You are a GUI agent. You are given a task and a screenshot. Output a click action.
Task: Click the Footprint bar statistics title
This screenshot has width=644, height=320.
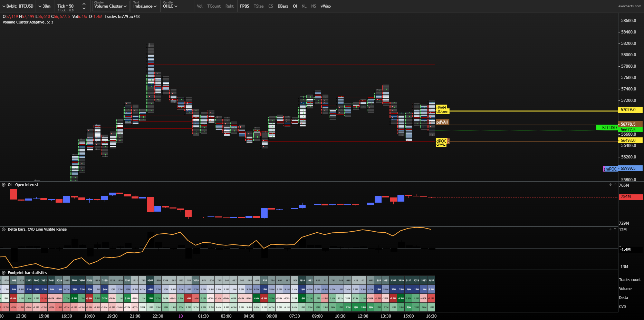[x=27, y=273]
